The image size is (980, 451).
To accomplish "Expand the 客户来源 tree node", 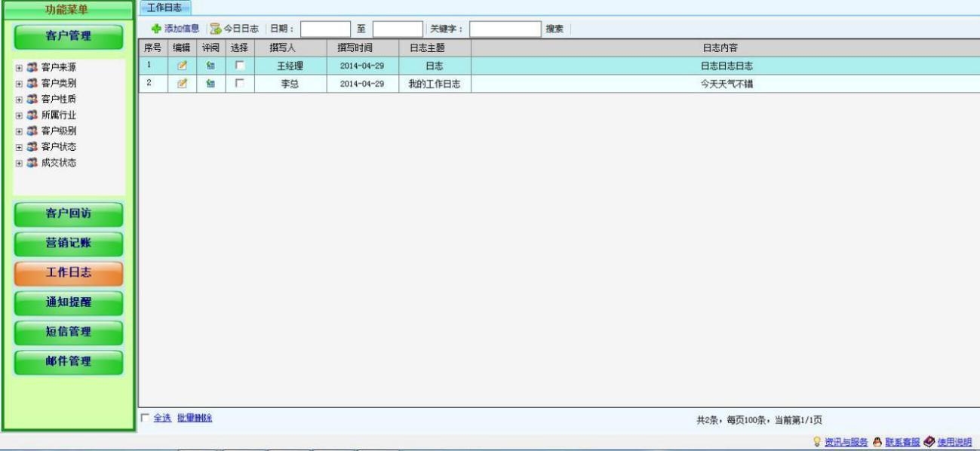I will pyautogui.click(x=19, y=67).
